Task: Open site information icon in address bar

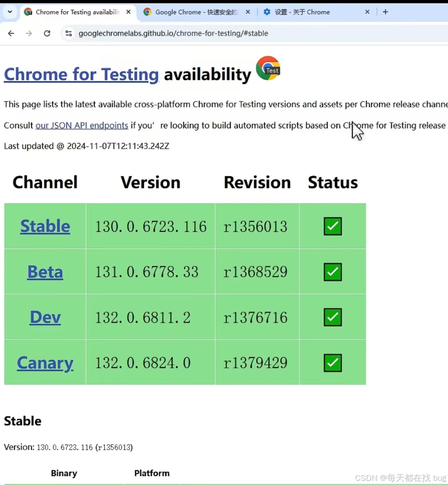Action: tap(68, 33)
